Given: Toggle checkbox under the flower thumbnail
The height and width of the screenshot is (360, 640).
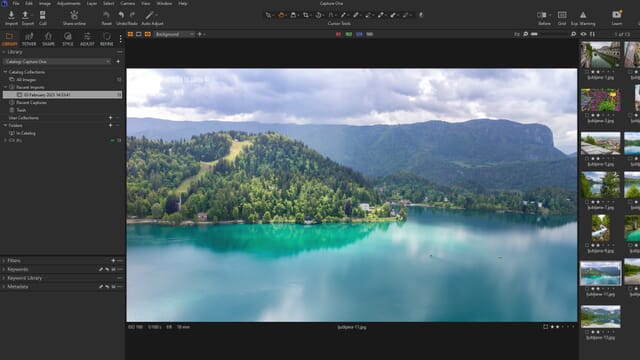Looking at the screenshot, I should tap(587, 116).
